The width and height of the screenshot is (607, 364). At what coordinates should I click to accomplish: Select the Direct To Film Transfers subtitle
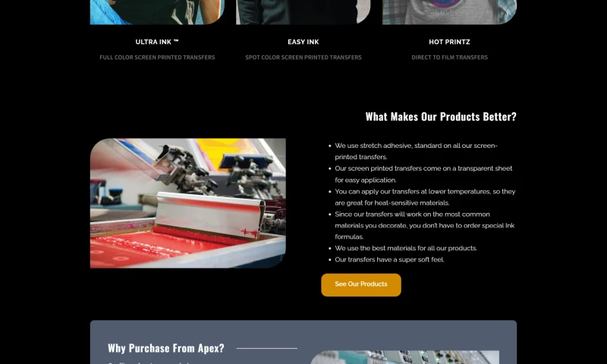point(449,57)
